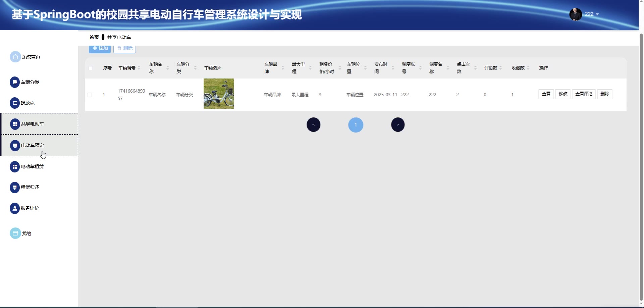Sort by 收藏数 column
The height and width of the screenshot is (308, 644).
528,68
